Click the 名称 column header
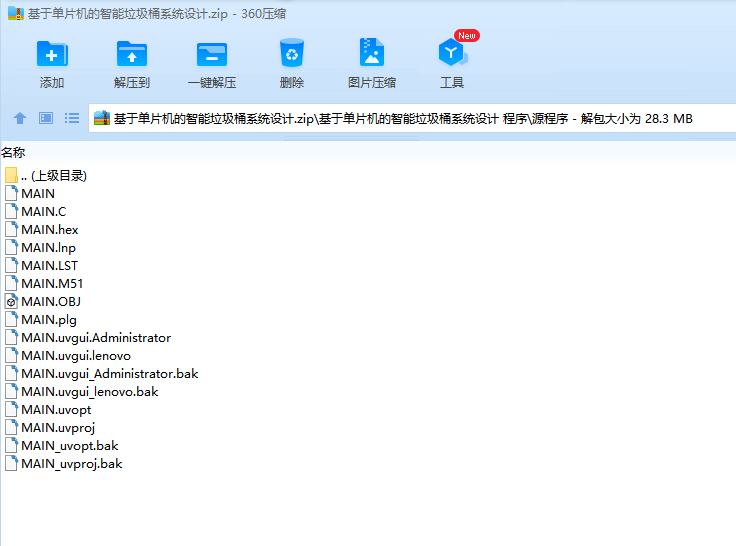This screenshot has height=546, width=736. [13, 153]
